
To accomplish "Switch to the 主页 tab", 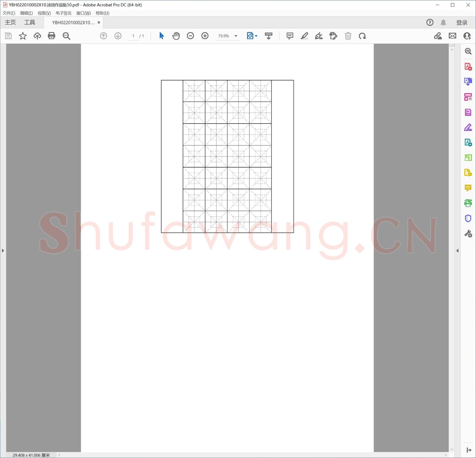I will pyautogui.click(x=10, y=22).
